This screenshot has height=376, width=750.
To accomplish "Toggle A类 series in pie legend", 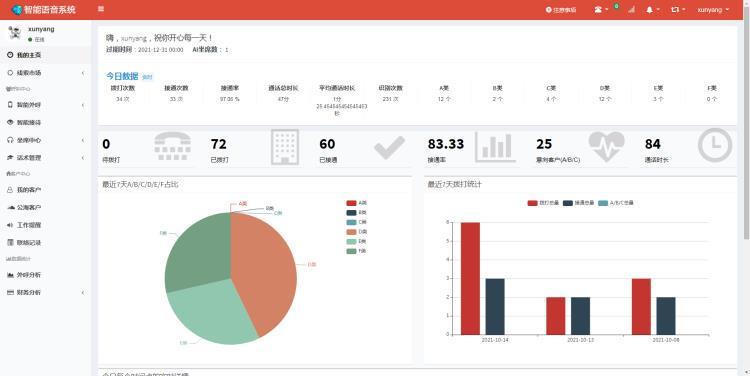I will pyautogui.click(x=356, y=203).
